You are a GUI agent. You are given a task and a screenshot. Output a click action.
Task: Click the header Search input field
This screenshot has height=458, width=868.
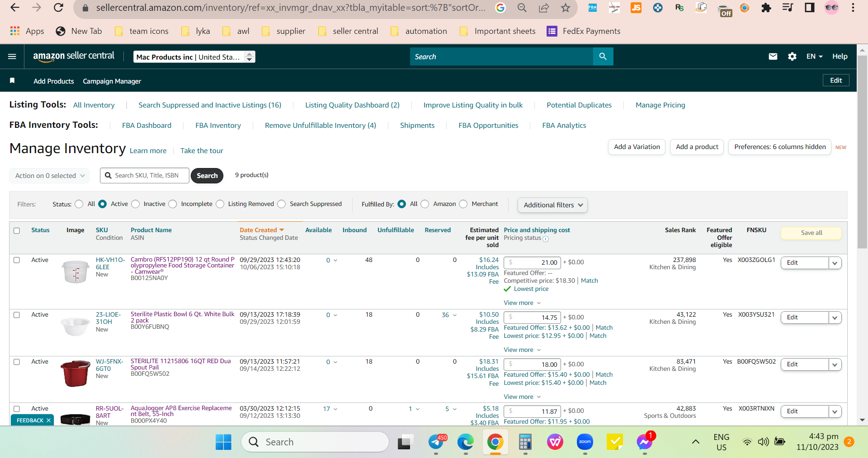point(501,56)
